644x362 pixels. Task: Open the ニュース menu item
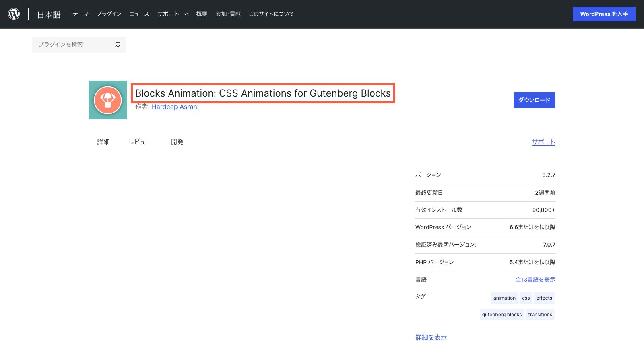139,14
